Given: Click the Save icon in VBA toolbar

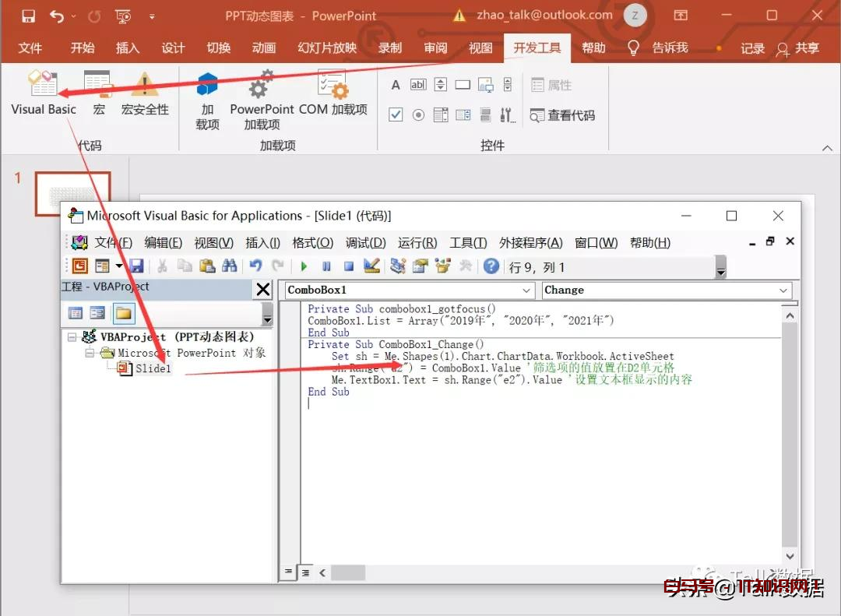Looking at the screenshot, I should tap(136, 266).
